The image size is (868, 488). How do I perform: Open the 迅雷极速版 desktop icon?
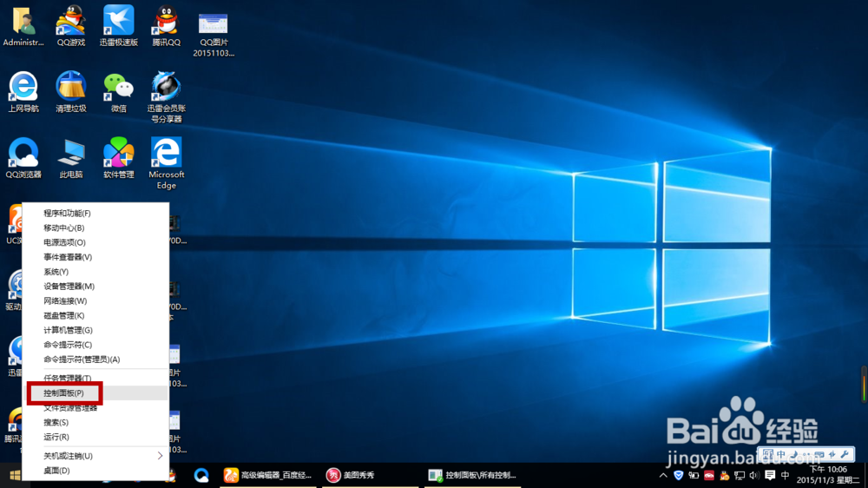[118, 26]
